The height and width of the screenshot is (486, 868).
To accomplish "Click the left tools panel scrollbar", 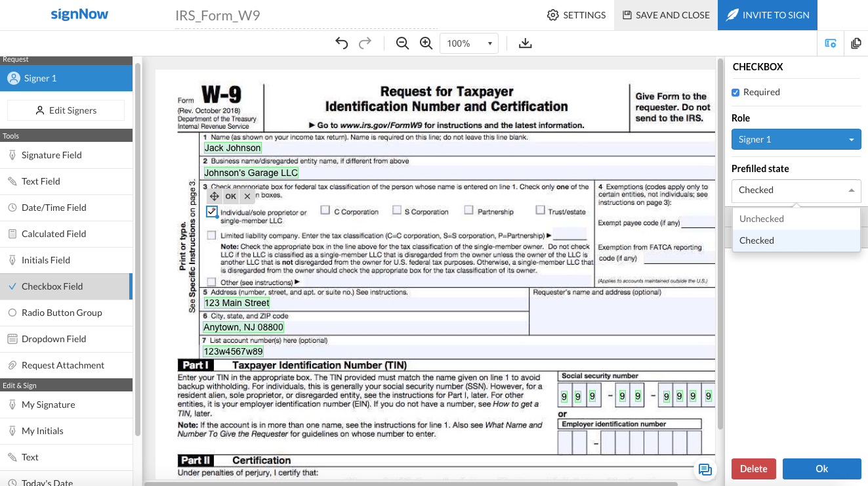I will 137,250.
